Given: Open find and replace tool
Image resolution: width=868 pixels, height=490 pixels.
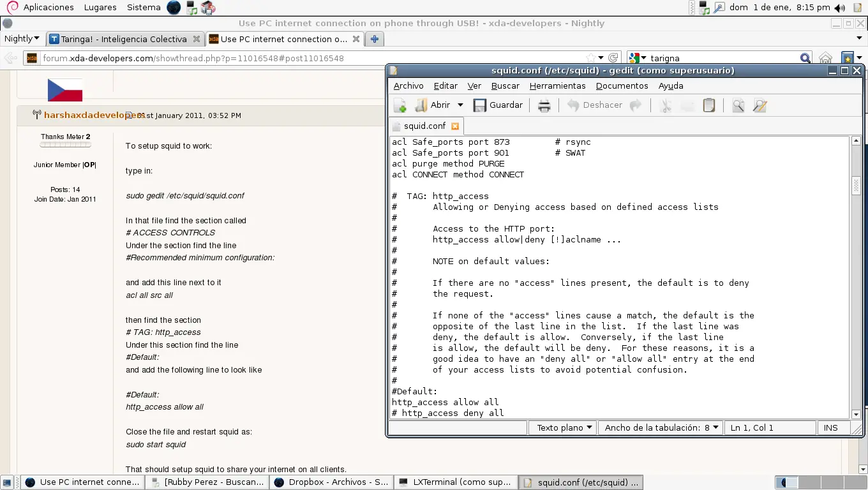Looking at the screenshot, I should click(x=759, y=105).
